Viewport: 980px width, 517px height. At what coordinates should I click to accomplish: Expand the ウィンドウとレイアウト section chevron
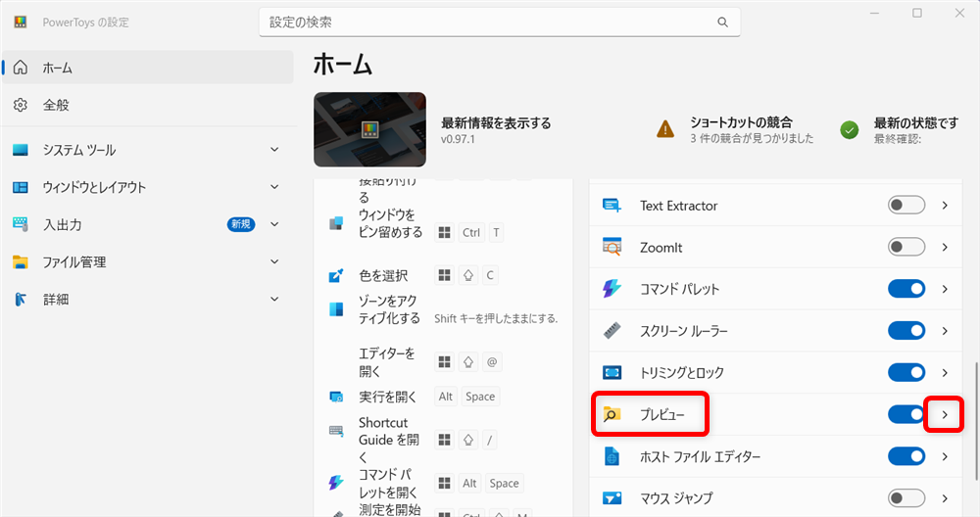click(x=274, y=187)
